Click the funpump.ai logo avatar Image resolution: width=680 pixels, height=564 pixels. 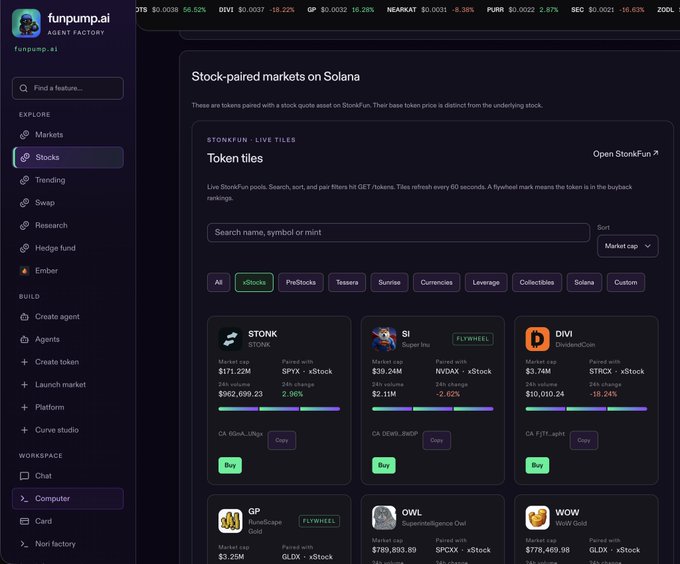[26, 23]
